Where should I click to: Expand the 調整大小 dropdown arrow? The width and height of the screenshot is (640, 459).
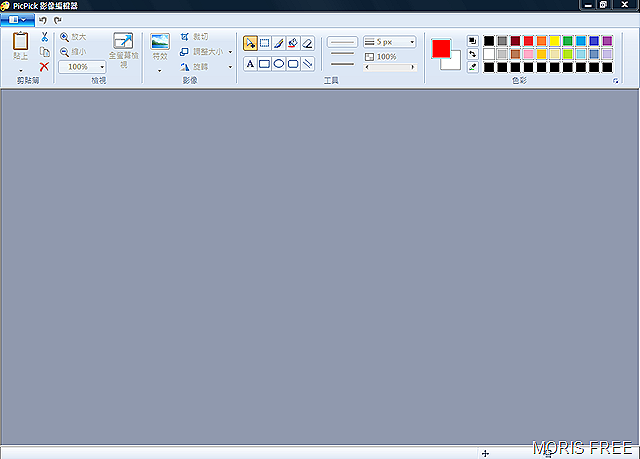pyautogui.click(x=230, y=52)
